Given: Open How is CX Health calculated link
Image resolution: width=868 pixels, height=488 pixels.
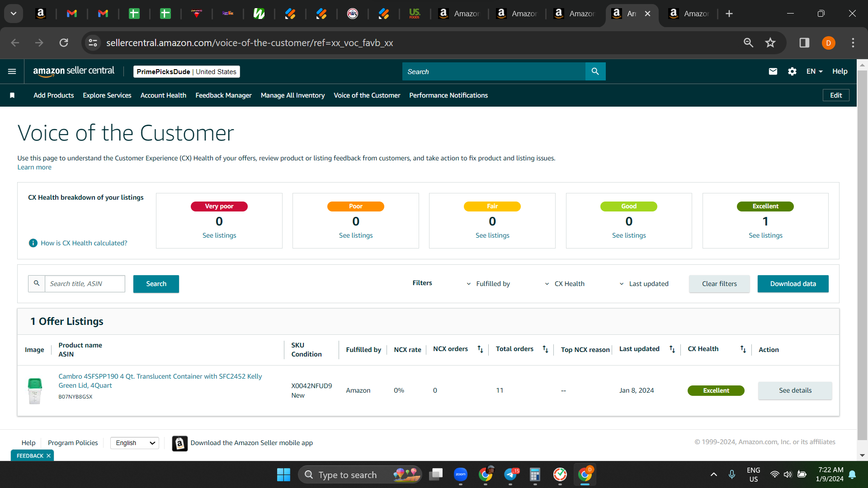Looking at the screenshot, I should [x=84, y=243].
